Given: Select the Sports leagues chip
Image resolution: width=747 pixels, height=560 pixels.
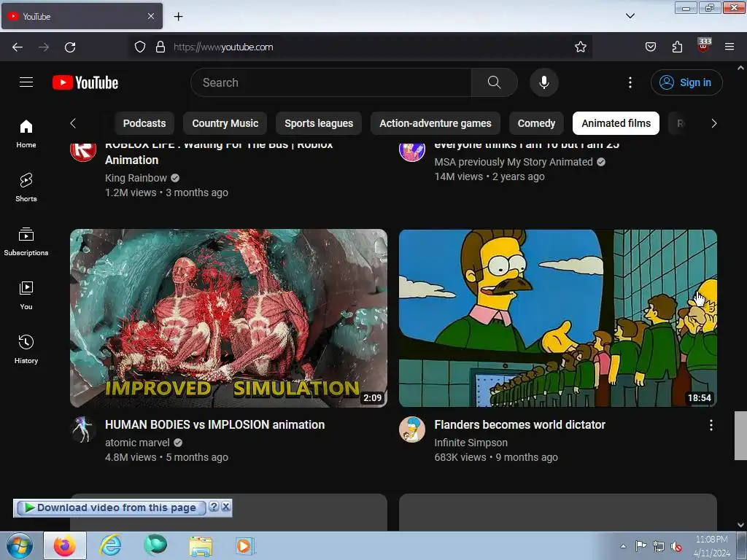Looking at the screenshot, I should [x=319, y=123].
